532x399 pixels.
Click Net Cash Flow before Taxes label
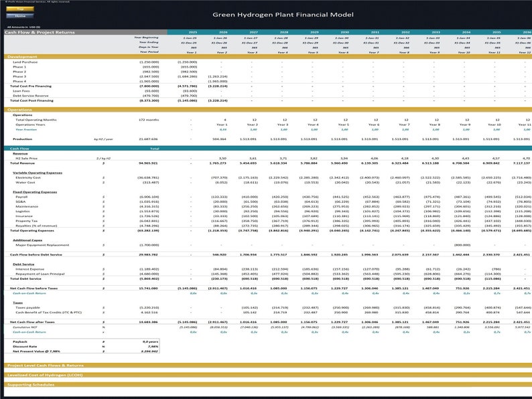pyautogui.click(x=34, y=288)
